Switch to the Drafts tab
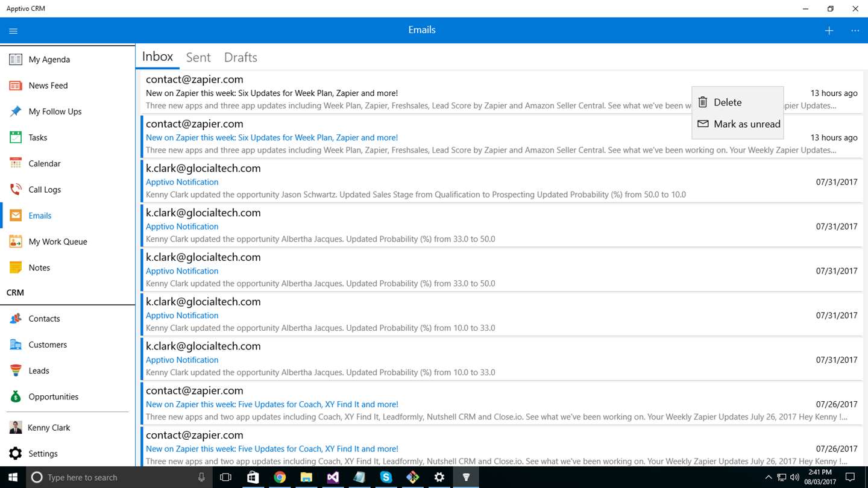The height and width of the screenshot is (488, 868). click(241, 57)
